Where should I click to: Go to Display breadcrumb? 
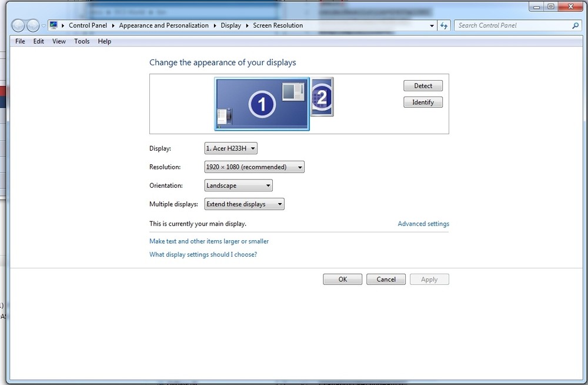click(230, 25)
